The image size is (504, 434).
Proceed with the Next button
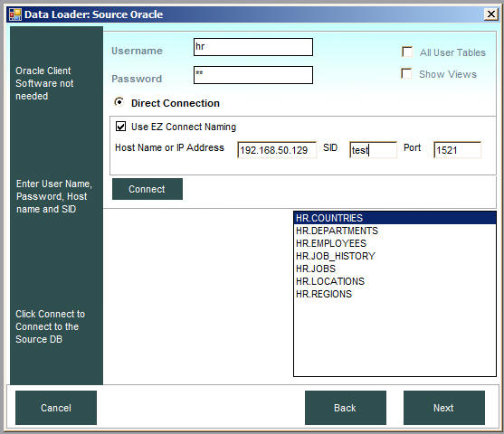point(444,408)
